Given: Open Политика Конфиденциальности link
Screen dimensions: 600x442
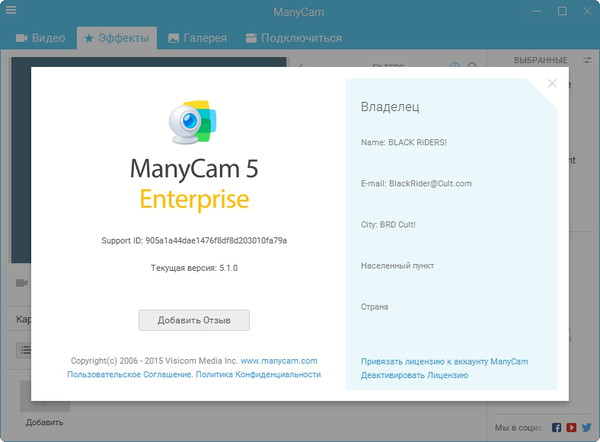Looking at the screenshot, I should (258, 374).
